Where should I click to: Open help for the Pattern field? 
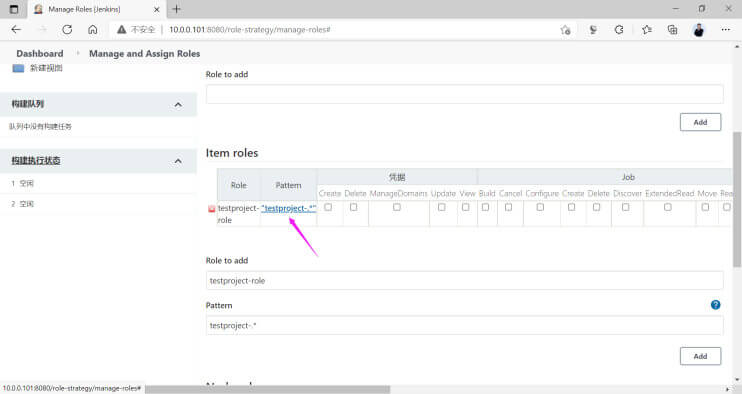point(715,305)
